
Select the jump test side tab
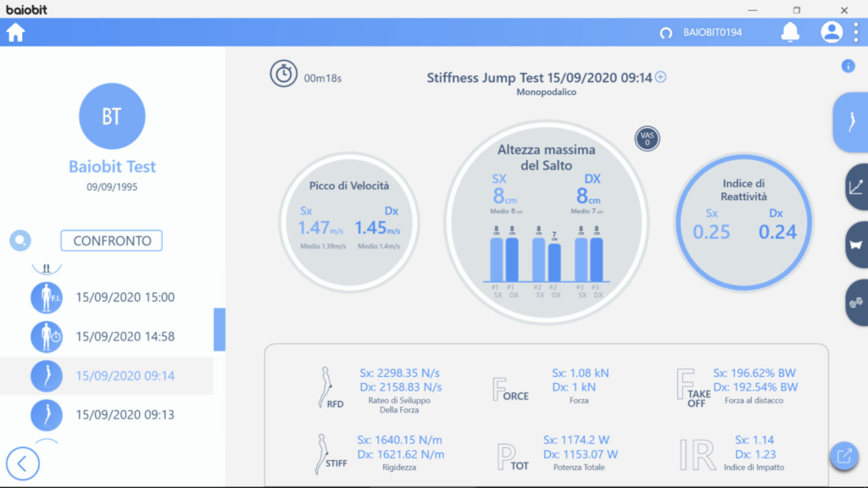(851, 122)
